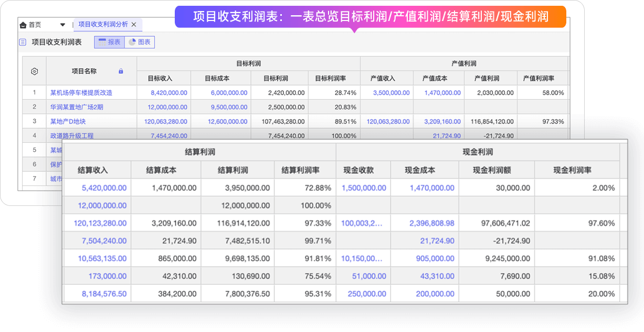This screenshot has width=644, height=332.
Task: Switch to 报表 table view
Action: [x=109, y=42]
